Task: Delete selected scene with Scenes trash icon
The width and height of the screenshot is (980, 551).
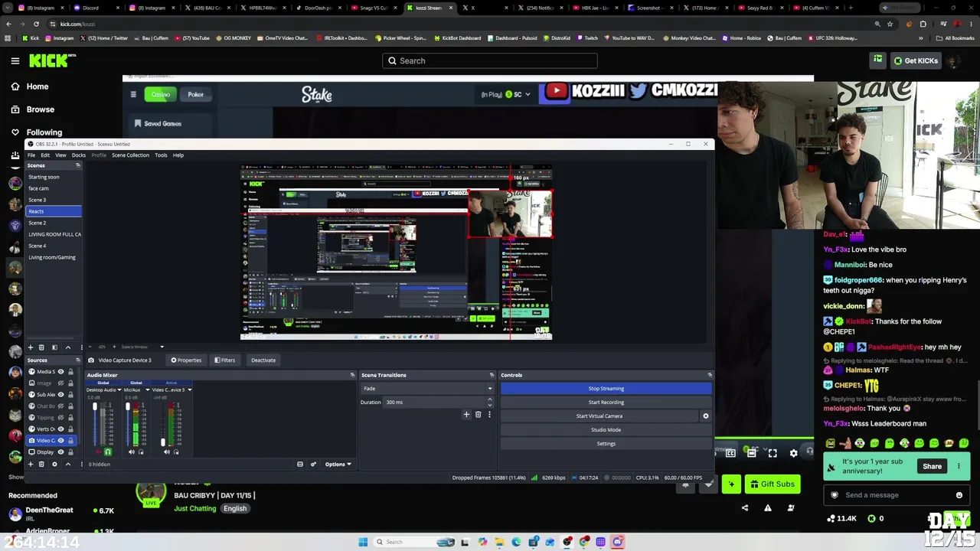Action: coord(42,347)
